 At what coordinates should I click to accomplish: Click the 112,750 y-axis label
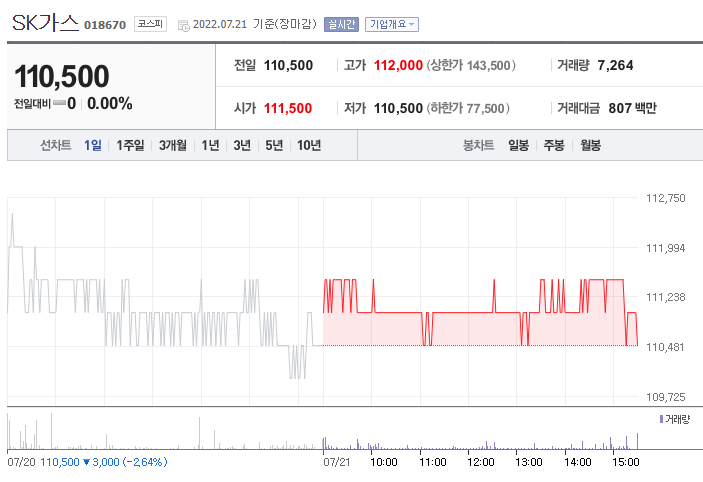point(665,198)
